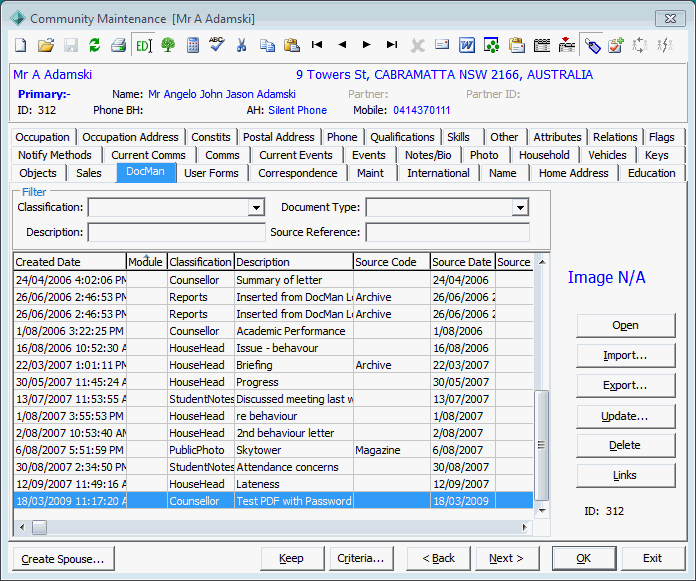Image resolution: width=696 pixels, height=581 pixels.
Task: Toggle the ED edit mode icon
Action: point(143,45)
